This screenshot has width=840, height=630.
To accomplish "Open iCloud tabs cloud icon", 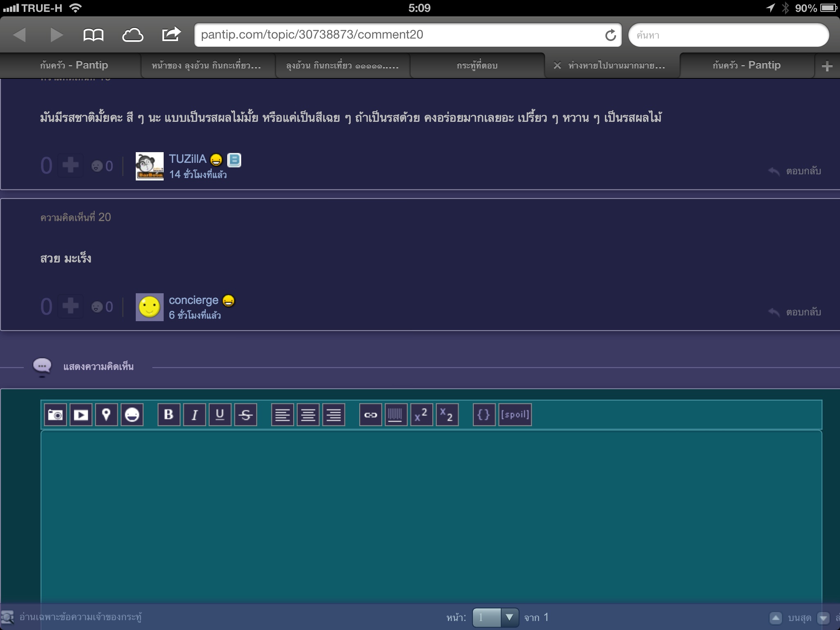I will click(x=132, y=35).
